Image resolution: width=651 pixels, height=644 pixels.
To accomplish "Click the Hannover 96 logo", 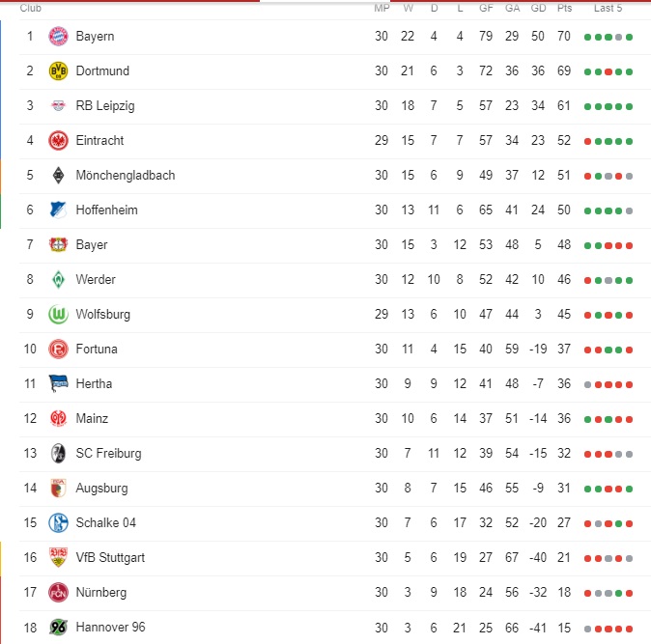I will point(58,627).
